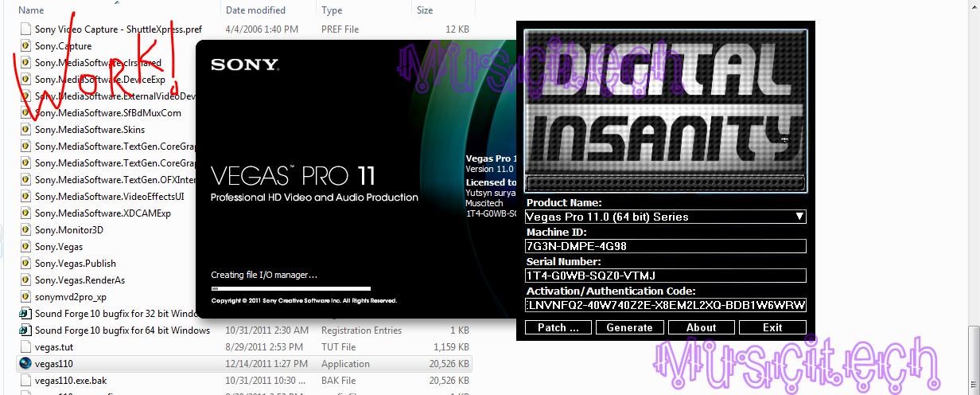Click the sonymvd2pro_xp file icon

coord(25,297)
